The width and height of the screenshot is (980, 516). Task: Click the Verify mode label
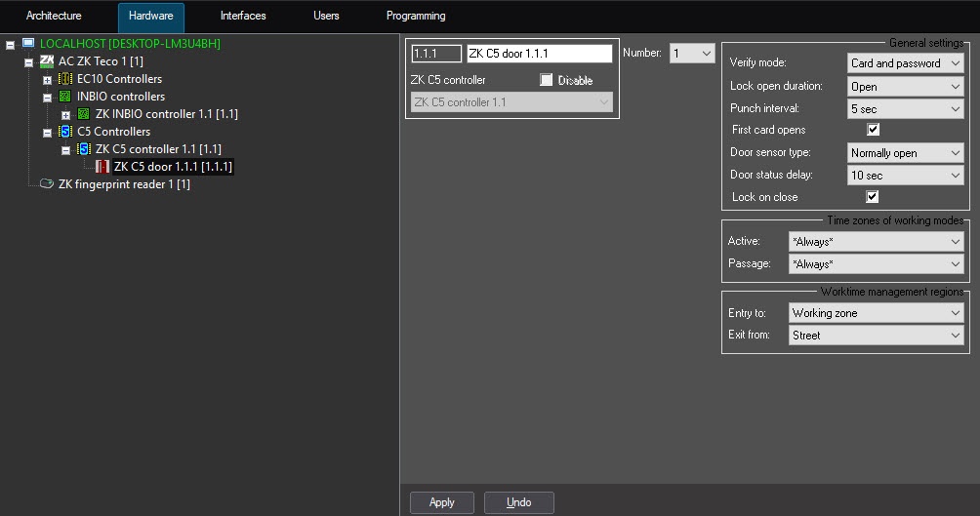point(757,62)
